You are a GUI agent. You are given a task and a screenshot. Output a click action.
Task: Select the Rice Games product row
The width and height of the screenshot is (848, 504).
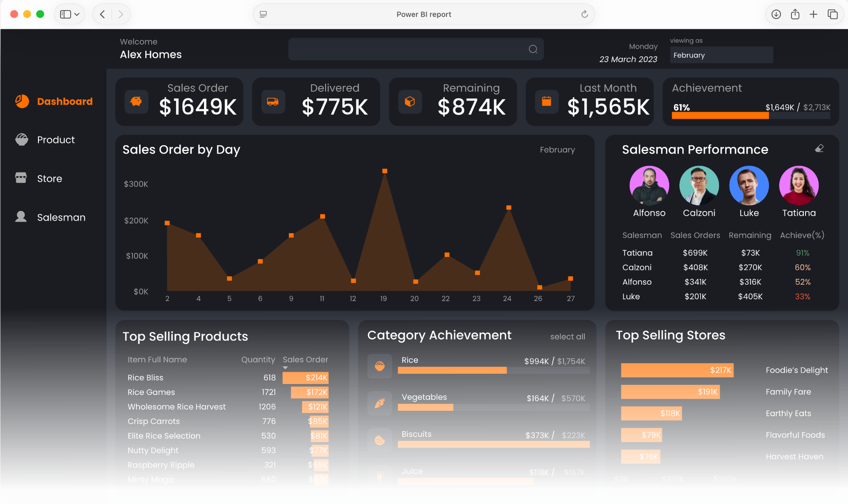tap(228, 392)
